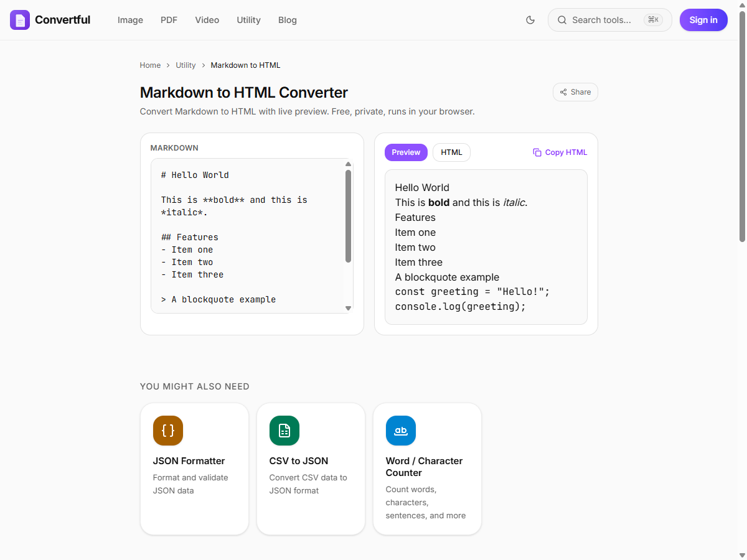
Task: Open the CSV to JSON file icon
Action: [284, 431]
